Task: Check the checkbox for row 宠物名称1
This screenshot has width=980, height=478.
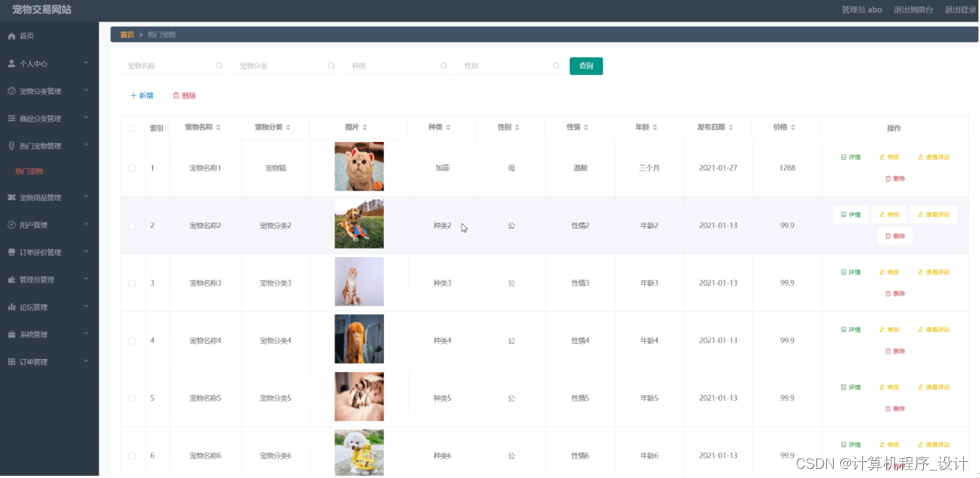Action: (132, 168)
